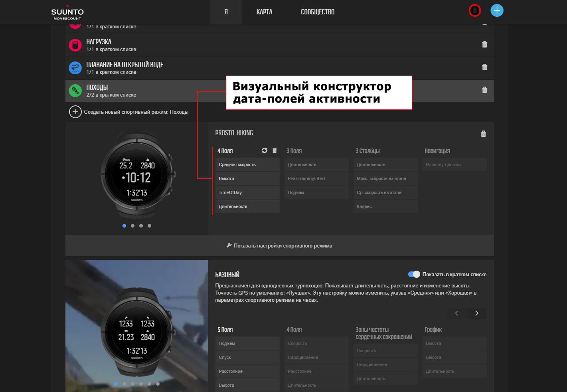Image resolution: width=567 pixels, height=392 pixels.
Task: Delete the PROSTO-HIKING sport mode
Action: pyautogui.click(x=483, y=134)
